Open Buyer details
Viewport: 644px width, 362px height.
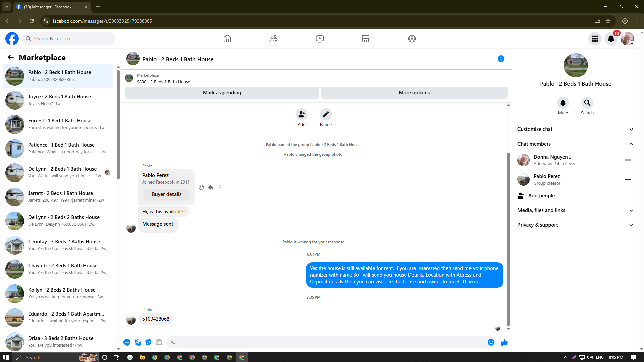click(x=166, y=194)
